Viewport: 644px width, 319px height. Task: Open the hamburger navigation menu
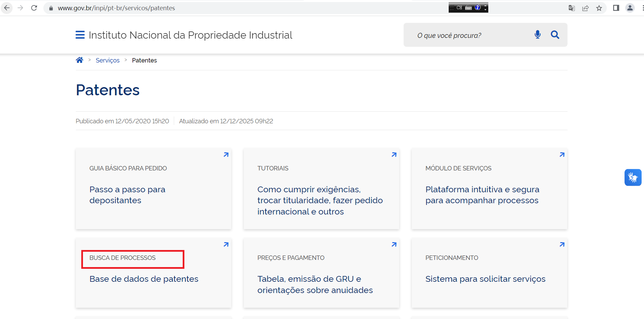(80, 35)
